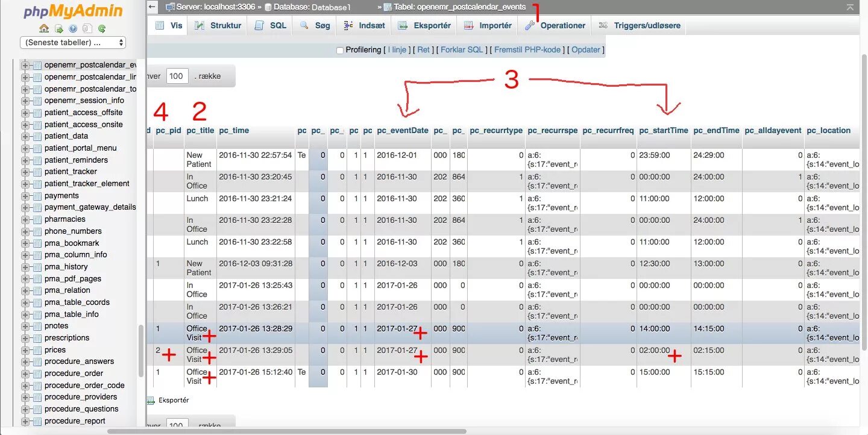868x435 pixels.
Task: Open the openemr_session_info table
Action: 84,101
